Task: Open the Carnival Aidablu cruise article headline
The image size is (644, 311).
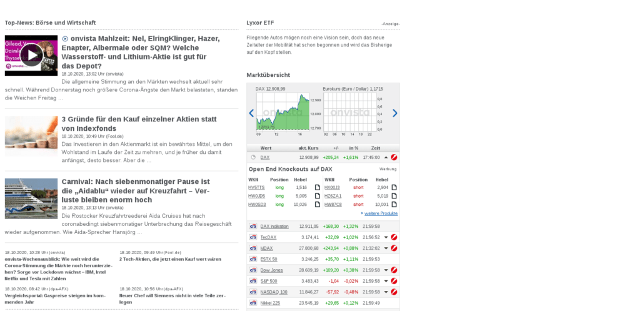Action: click(x=136, y=191)
